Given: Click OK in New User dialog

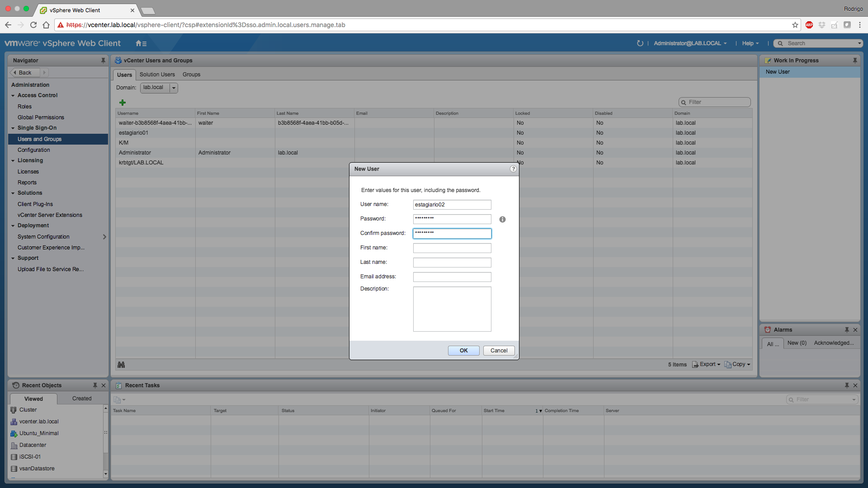Looking at the screenshot, I should click(x=463, y=351).
